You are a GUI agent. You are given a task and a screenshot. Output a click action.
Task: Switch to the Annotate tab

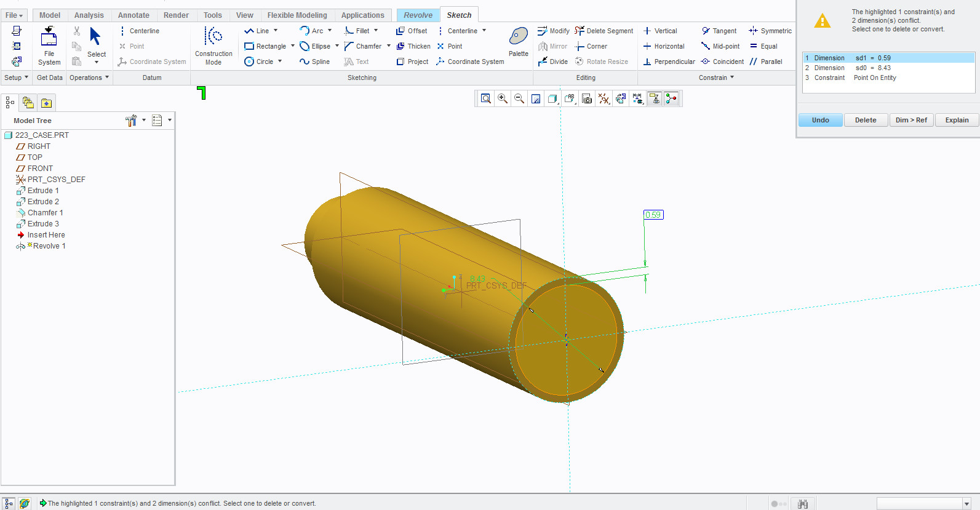point(133,15)
